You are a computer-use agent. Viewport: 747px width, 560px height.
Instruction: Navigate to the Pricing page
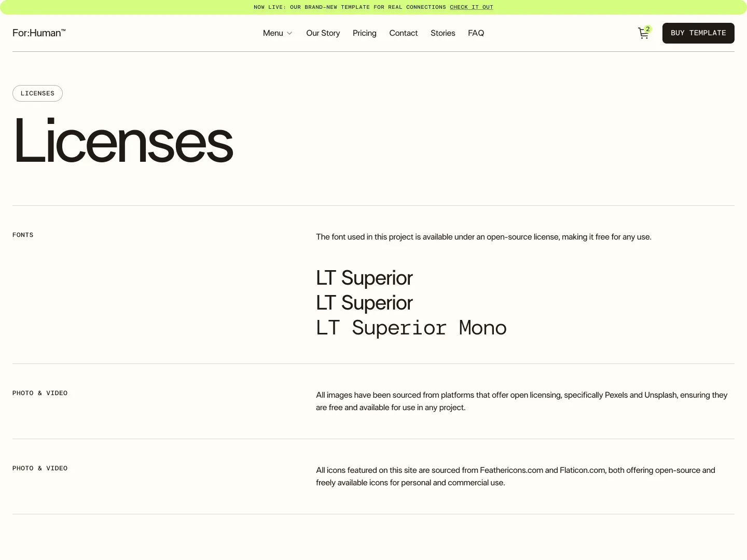364,33
